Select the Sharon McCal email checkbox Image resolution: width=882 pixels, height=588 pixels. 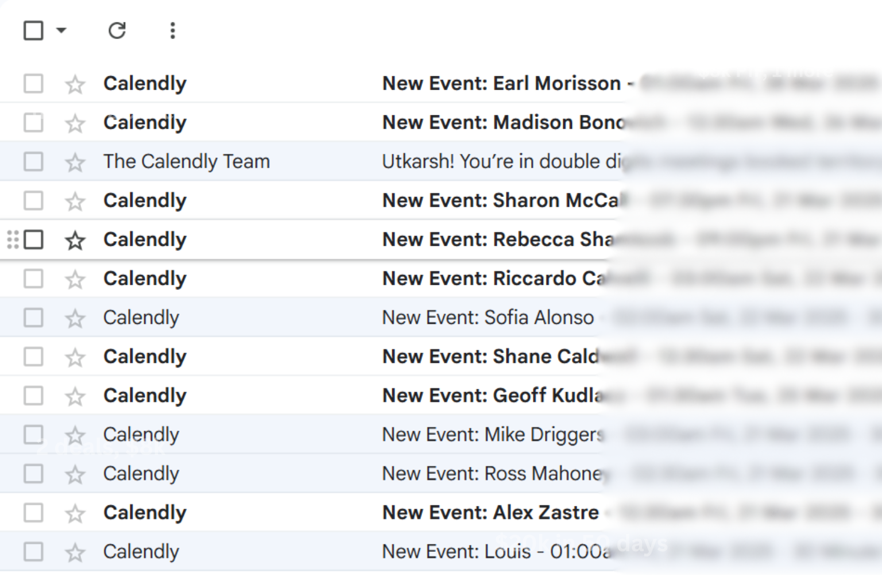tap(33, 200)
